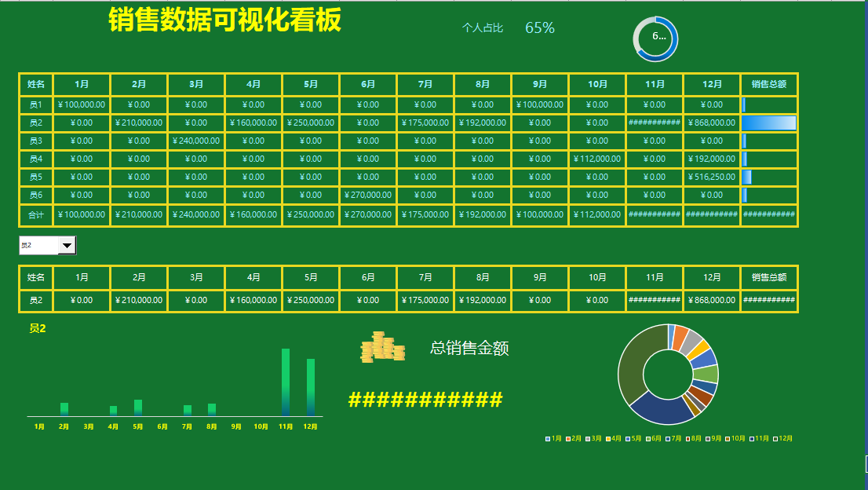Image resolution: width=868 pixels, height=490 pixels.
Task: Click the 个人占比 label
Action: [483, 27]
